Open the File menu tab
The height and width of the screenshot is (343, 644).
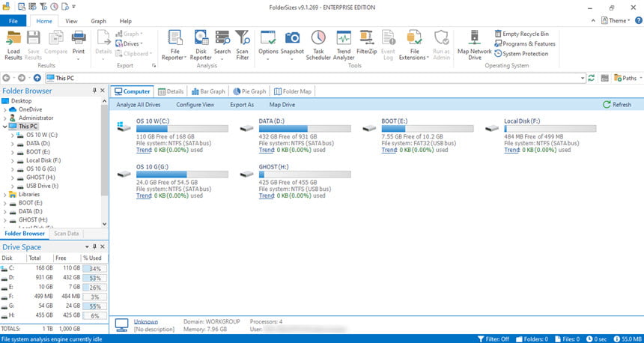[13, 20]
